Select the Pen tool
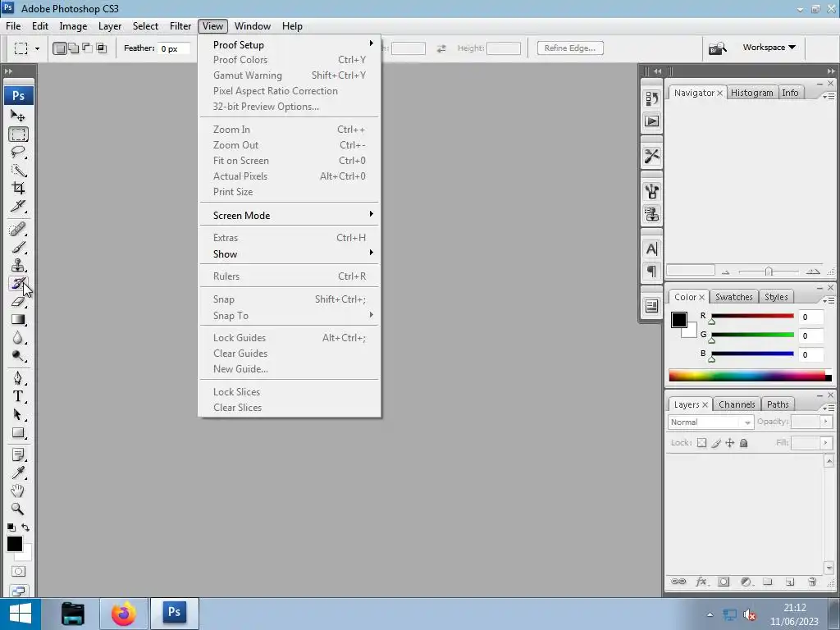This screenshot has width=840, height=630. click(18, 378)
